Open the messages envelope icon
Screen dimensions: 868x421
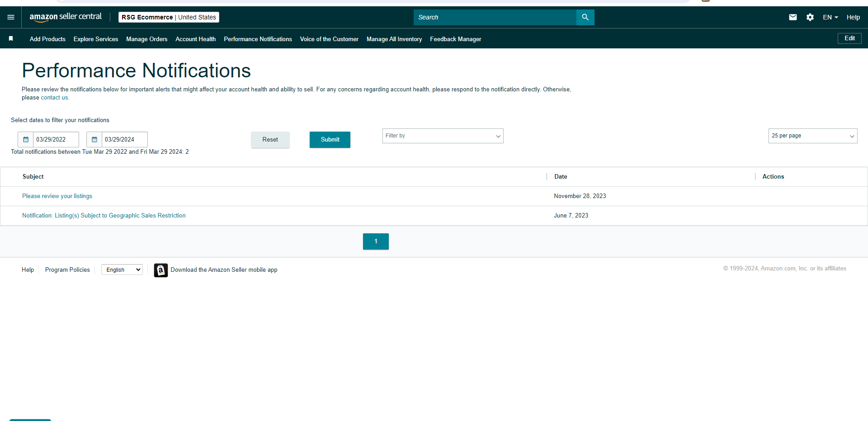[x=793, y=17]
